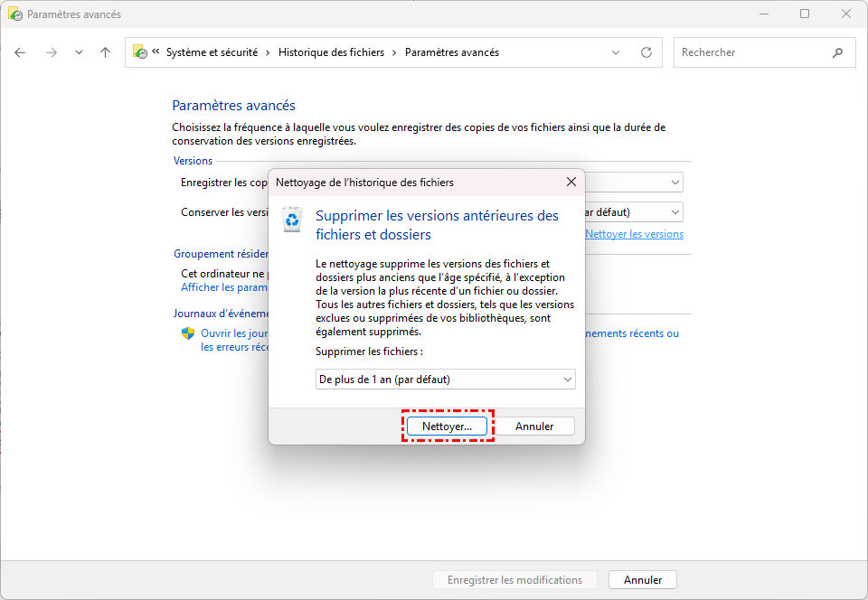Select 'Système et sécurité' in breadcrumb
868x600 pixels.
click(x=212, y=52)
